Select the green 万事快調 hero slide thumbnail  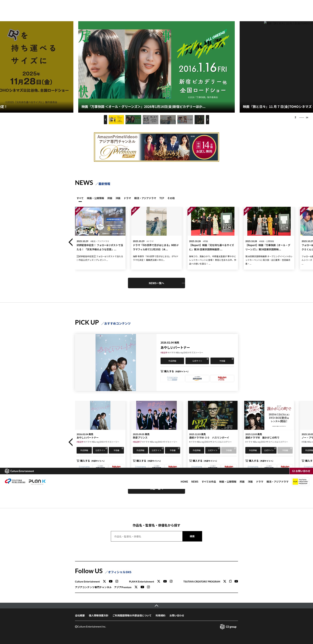(133, 119)
